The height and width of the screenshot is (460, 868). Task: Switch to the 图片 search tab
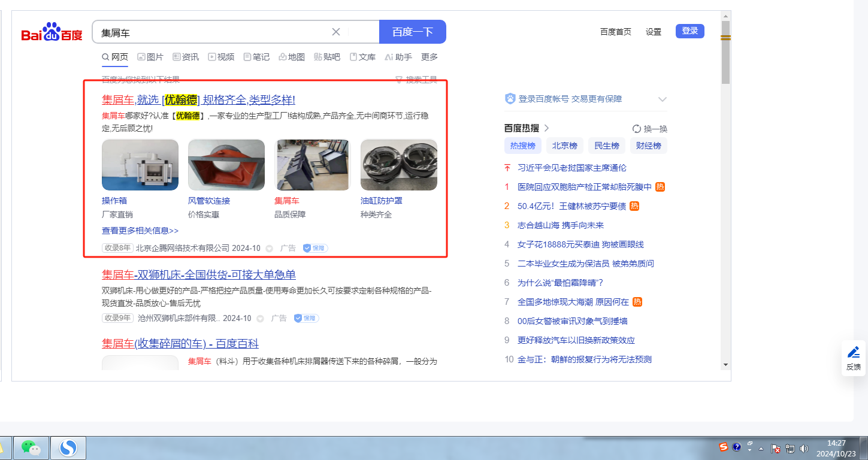point(150,57)
